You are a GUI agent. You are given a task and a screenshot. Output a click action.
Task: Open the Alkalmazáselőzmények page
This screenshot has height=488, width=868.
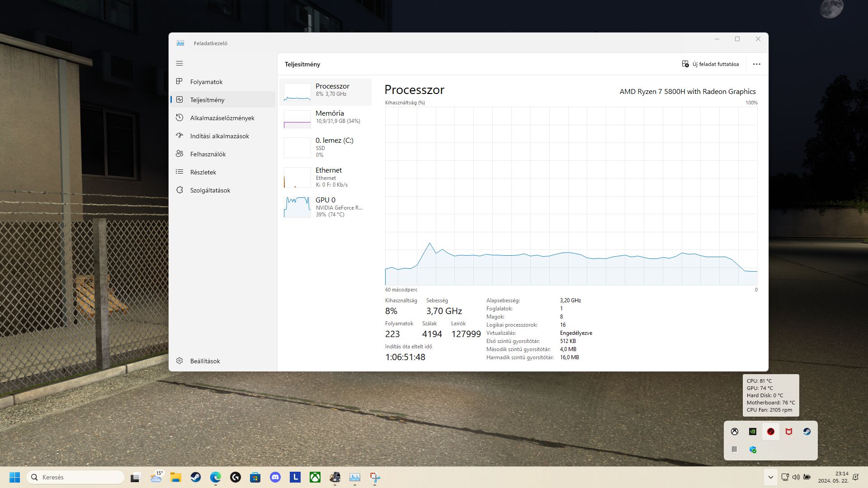(x=222, y=118)
